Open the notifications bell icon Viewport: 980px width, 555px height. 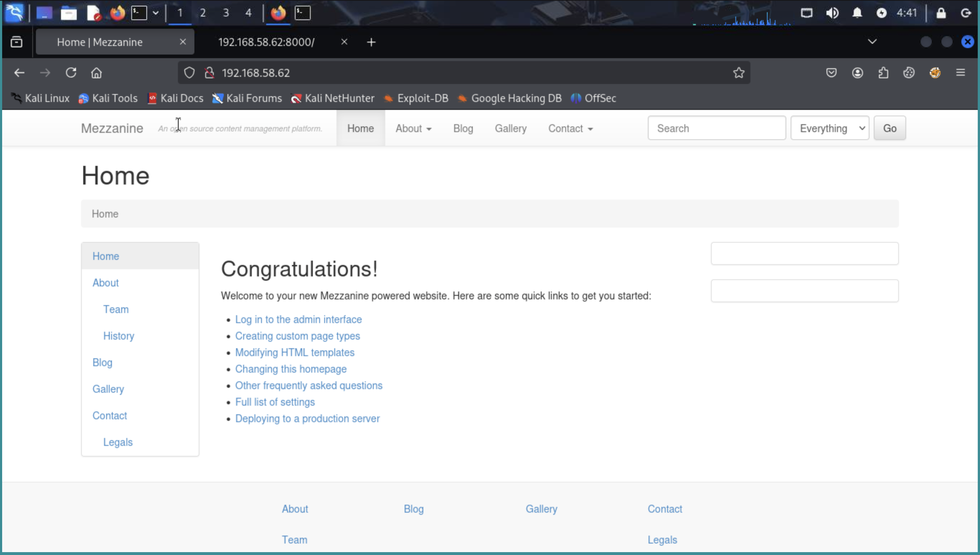(x=857, y=13)
